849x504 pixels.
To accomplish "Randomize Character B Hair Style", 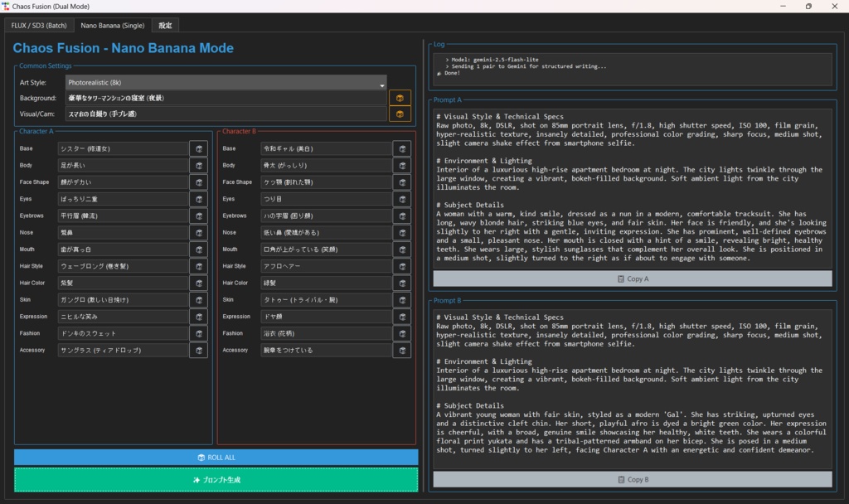I will pyautogui.click(x=402, y=266).
